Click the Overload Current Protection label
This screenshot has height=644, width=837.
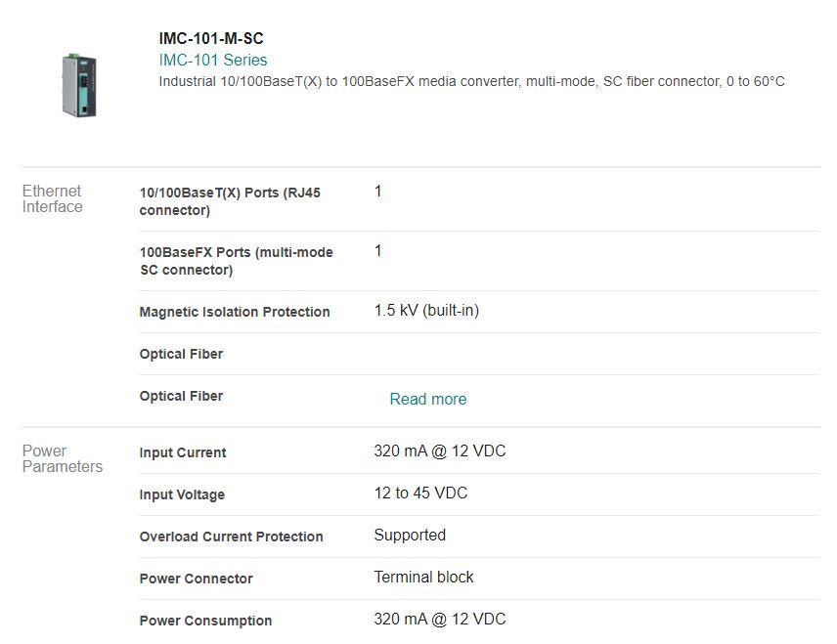click(x=231, y=537)
